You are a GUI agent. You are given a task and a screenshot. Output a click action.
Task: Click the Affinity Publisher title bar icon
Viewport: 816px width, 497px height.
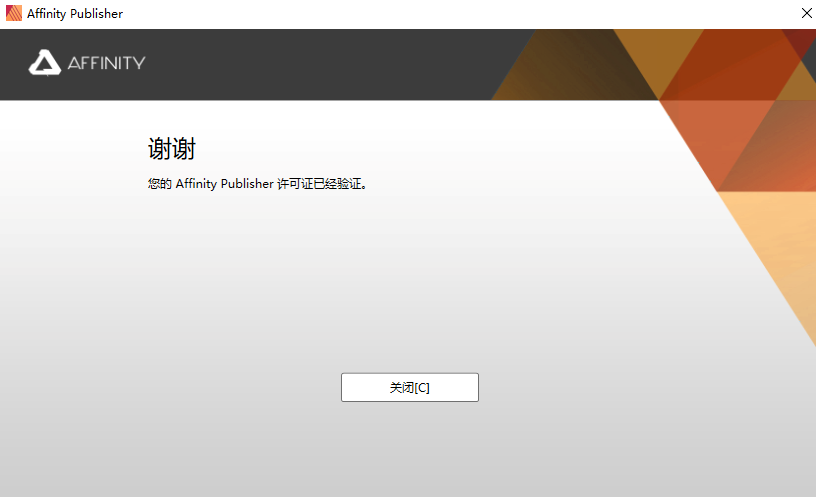click(x=14, y=14)
